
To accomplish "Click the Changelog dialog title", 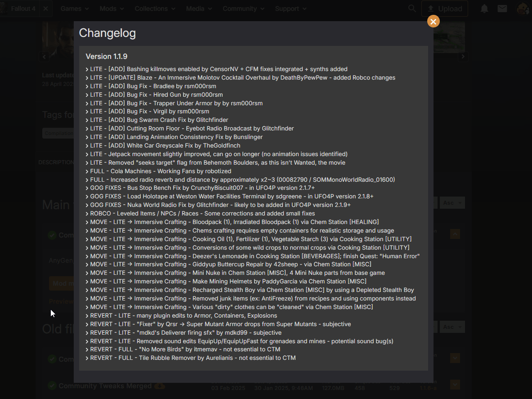I will tap(107, 33).
